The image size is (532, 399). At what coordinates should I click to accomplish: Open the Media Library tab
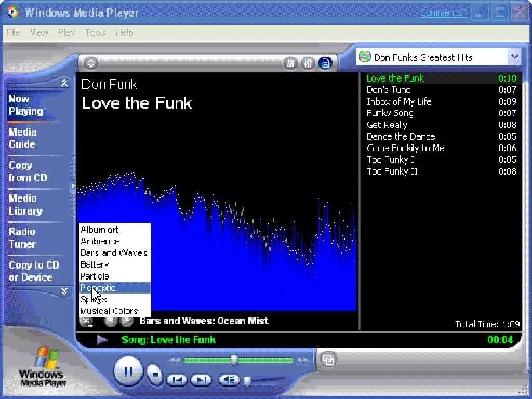point(25,205)
